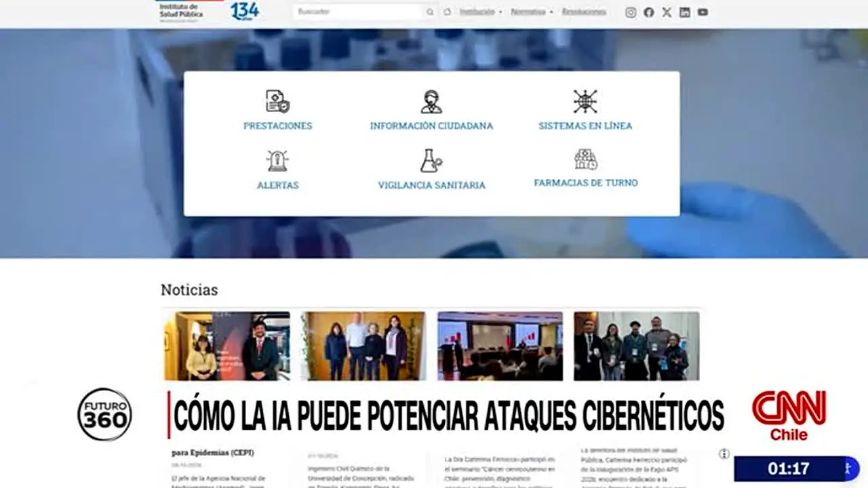This screenshot has height=488, width=868.
Task: Click the "para Epidemias (CEPI)" news title
Action: 213,453
